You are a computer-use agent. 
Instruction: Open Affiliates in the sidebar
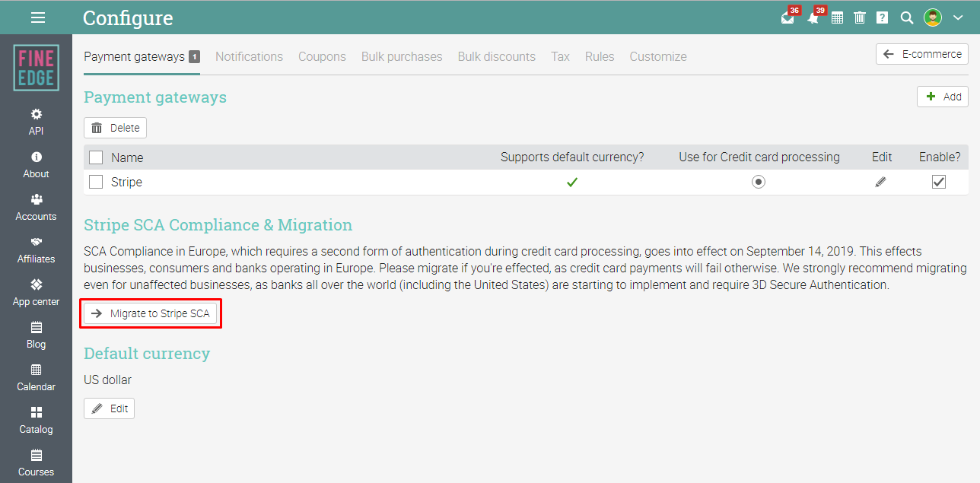click(36, 249)
